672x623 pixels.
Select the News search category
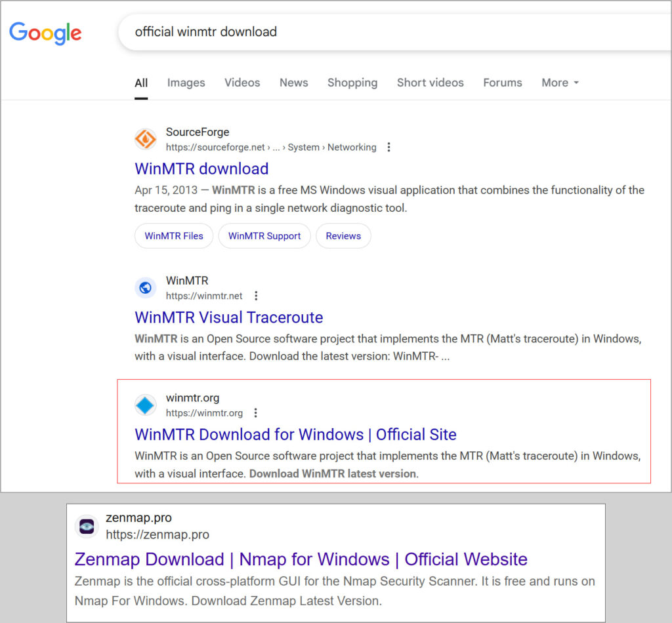point(293,83)
